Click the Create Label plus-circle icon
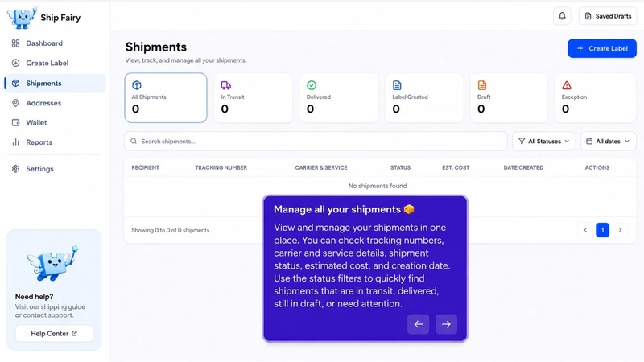 15,63
